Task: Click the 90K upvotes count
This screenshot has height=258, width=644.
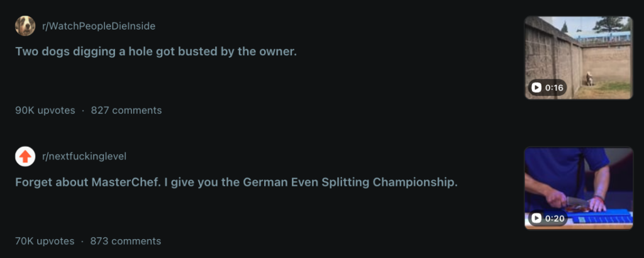Action: coord(45,110)
